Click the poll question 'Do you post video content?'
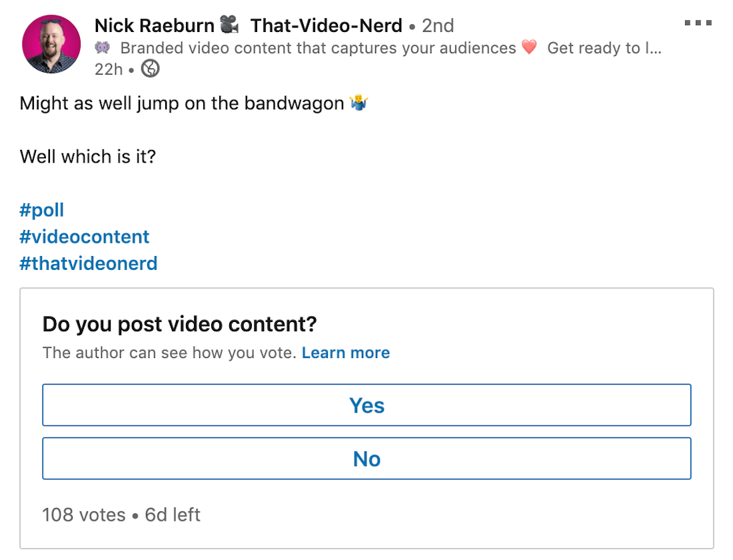Viewport: 733px width, 560px height. (x=179, y=324)
